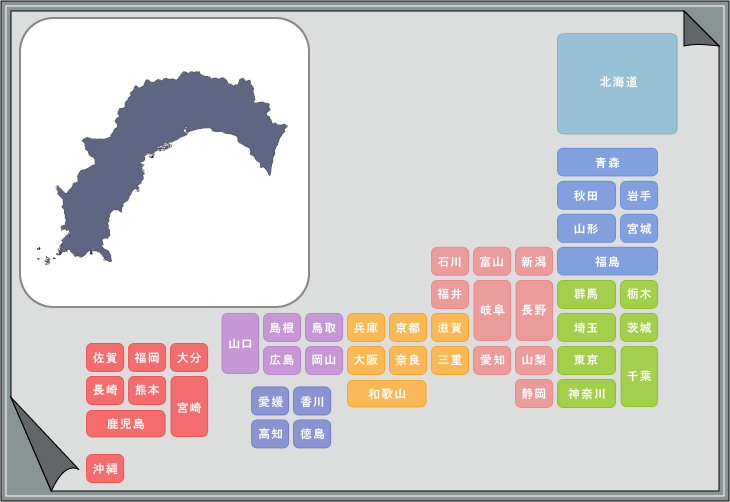Viewport: 730px width, 502px height.
Task: Choose the 福島 prefecture tile
Action: click(x=607, y=261)
